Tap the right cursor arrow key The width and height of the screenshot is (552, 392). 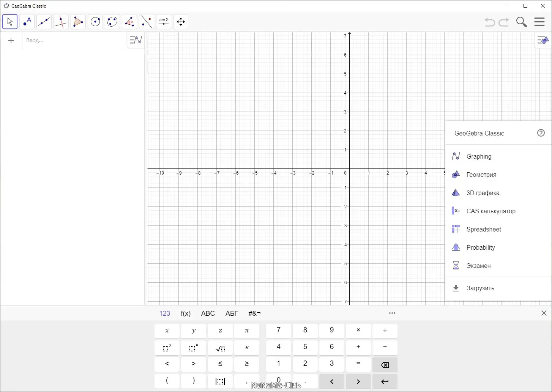(358, 381)
